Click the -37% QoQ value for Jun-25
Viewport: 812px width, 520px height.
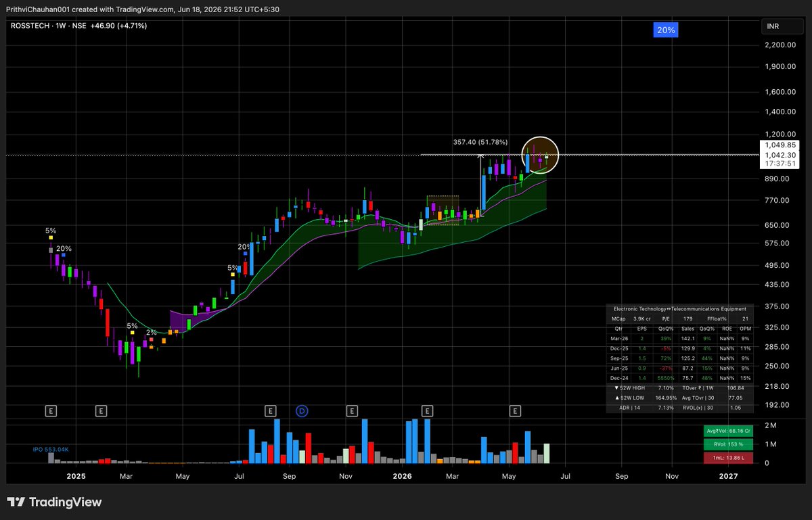(x=666, y=368)
